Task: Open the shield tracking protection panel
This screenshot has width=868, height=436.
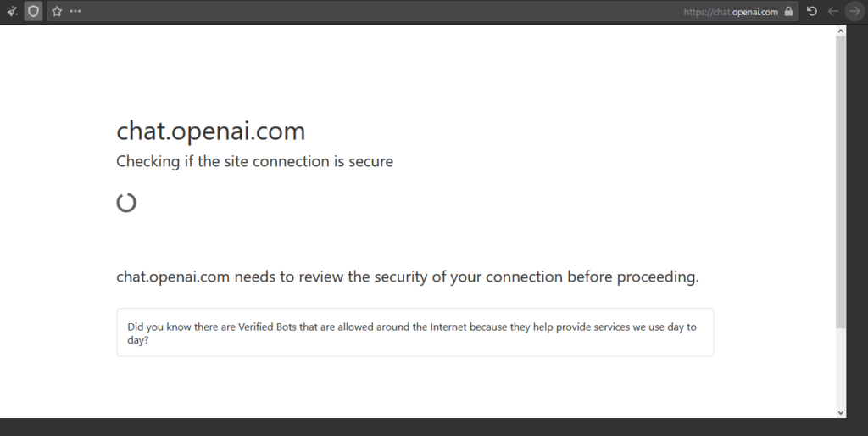Action: point(33,11)
